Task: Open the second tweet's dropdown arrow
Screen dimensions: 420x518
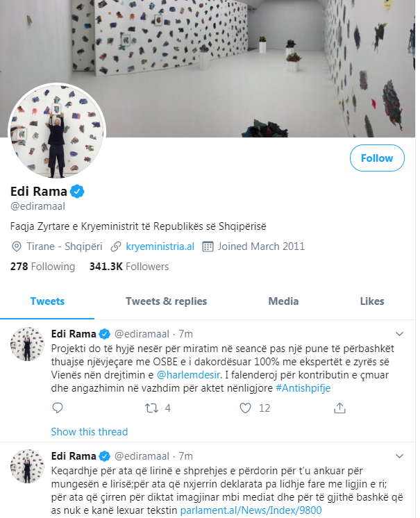Action: pos(399,456)
